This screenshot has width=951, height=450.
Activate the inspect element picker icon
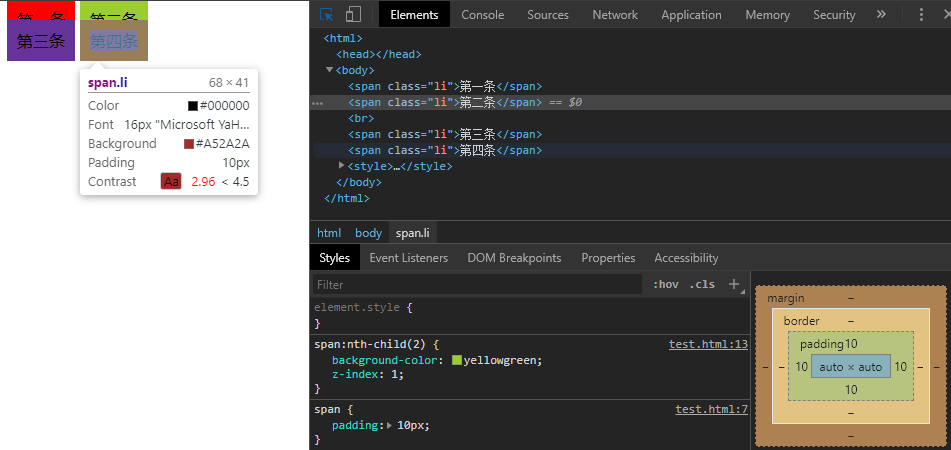[x=327, y=15]
